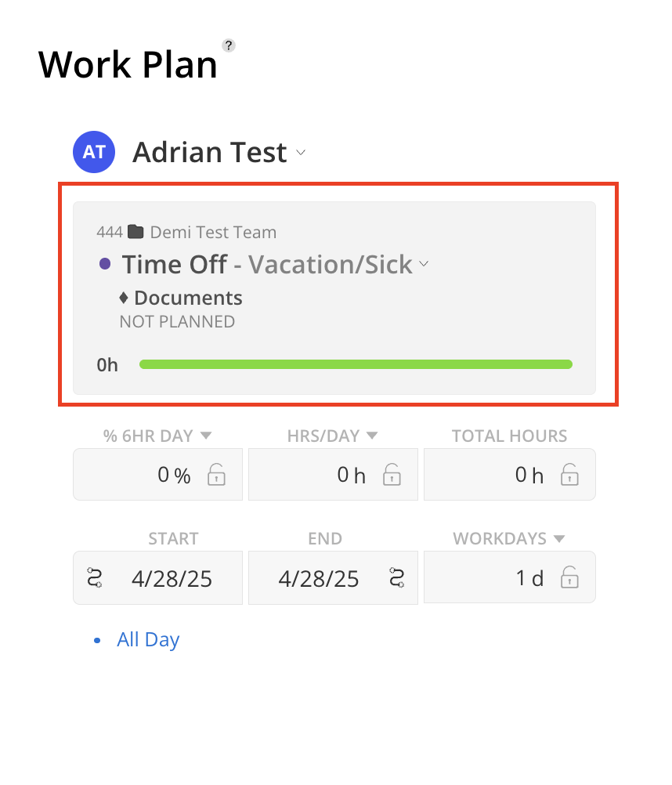Click the Demi Test Team project label
This screenshot has height=785, width=672.
click(213, 233)
